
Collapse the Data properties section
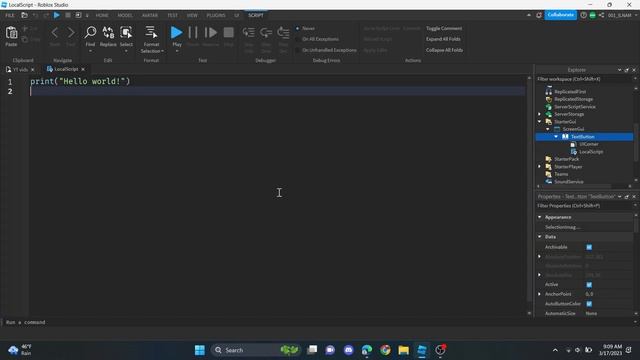pyautogui.click(x=540, y=237)
